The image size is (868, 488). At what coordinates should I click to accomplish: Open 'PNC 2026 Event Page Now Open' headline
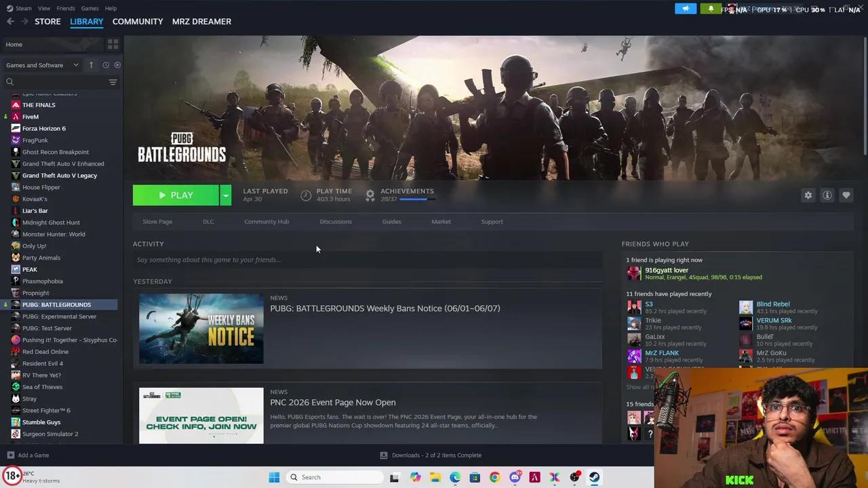pos(333,403)
